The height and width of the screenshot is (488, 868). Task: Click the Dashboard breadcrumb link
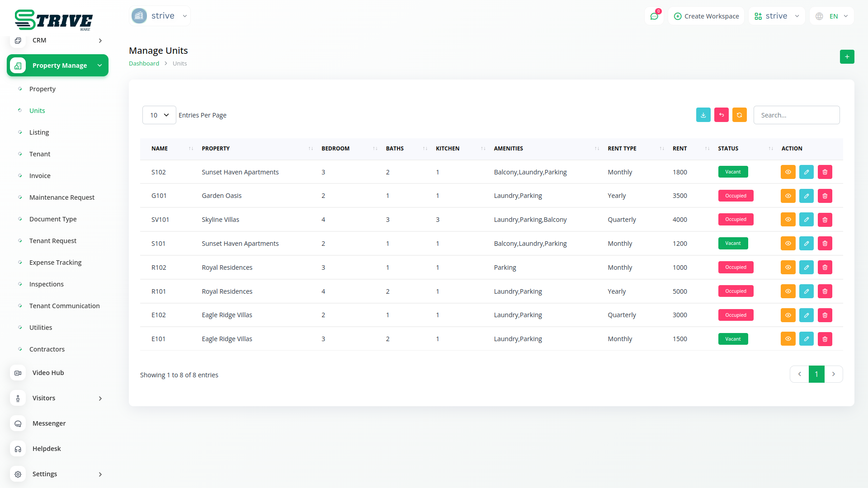pos(144,64)
